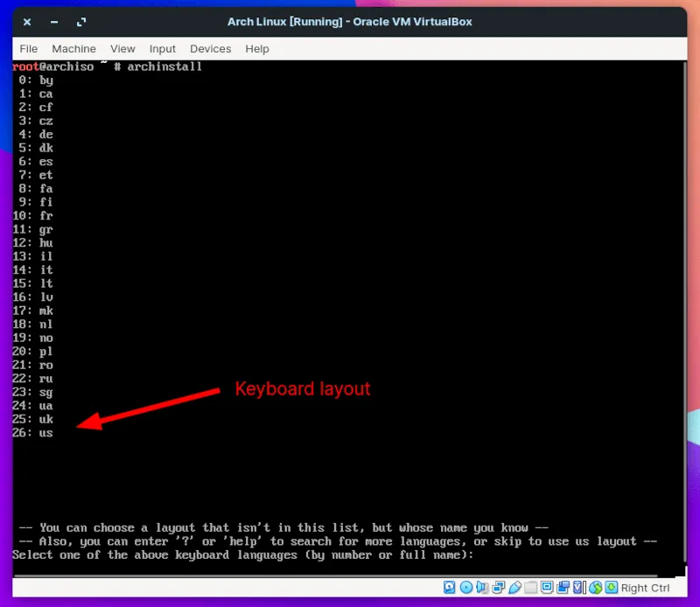700x607 pixels.
Task: Click the keyboard language prompt line in terminal
Action: tap(242, 555)
